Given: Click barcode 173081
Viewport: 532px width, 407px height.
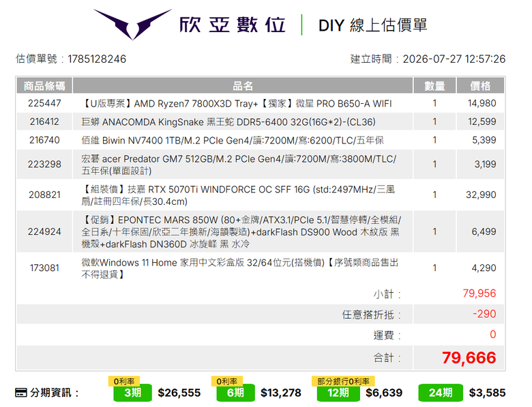Looking at the screenshot, I should point(44,268).
